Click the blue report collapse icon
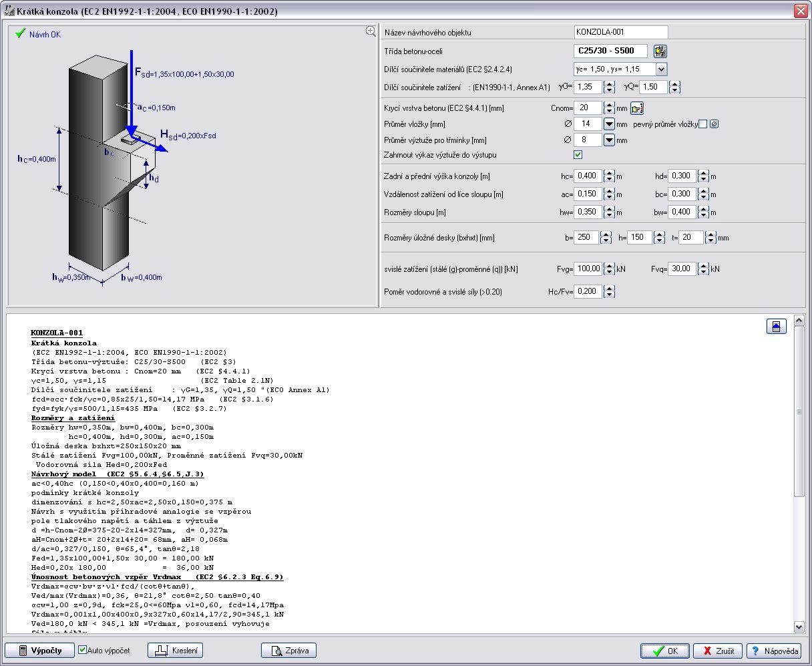Viewport: 812px width, 666px height. [776, 326]
